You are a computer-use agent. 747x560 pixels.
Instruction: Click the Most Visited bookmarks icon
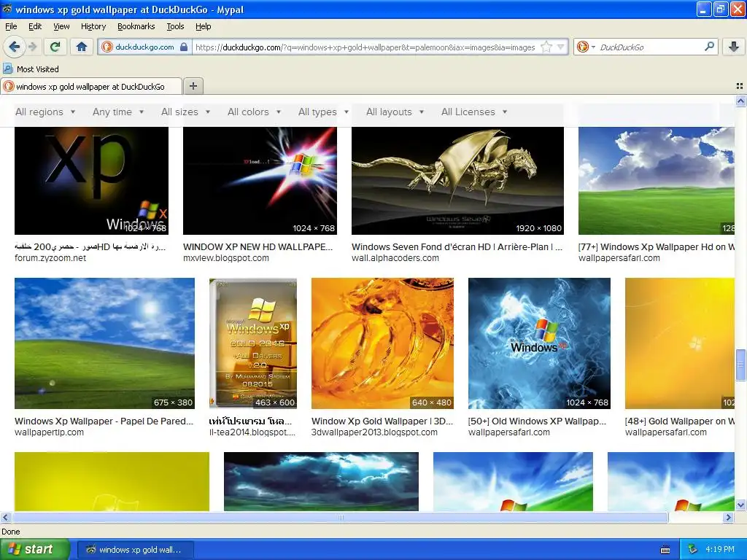7,69
